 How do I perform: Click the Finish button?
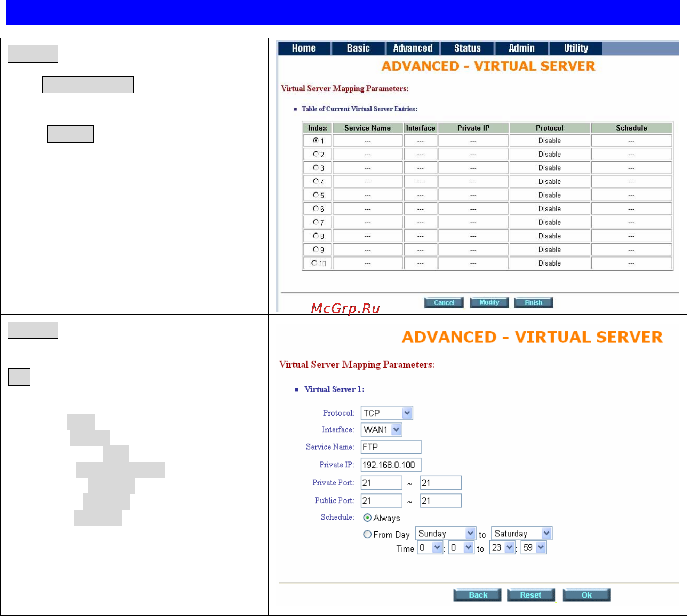pos(533,302)
